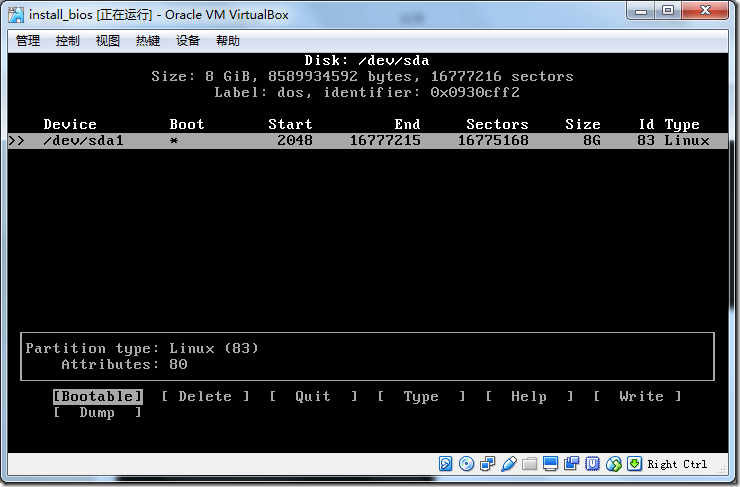Open the 管理 menu

[28, 41]
